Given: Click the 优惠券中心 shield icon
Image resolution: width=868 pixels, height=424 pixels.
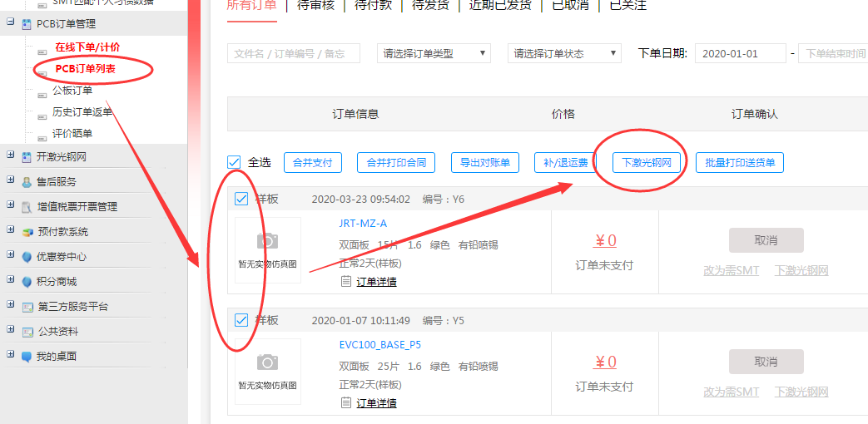Looking at the screenshot, I should pos(27,257).
